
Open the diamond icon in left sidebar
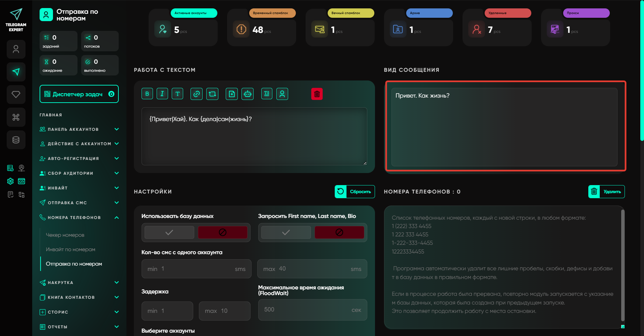click(x=16, y=95)
